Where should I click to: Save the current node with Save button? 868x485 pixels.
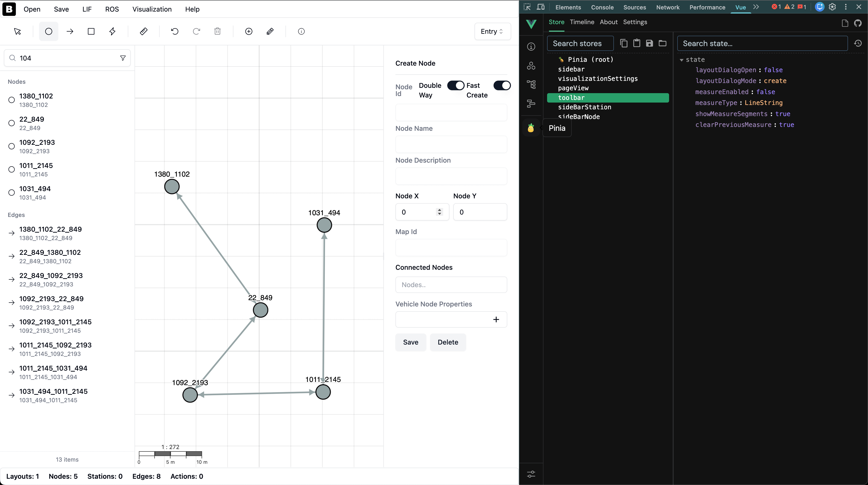(410, 342)
